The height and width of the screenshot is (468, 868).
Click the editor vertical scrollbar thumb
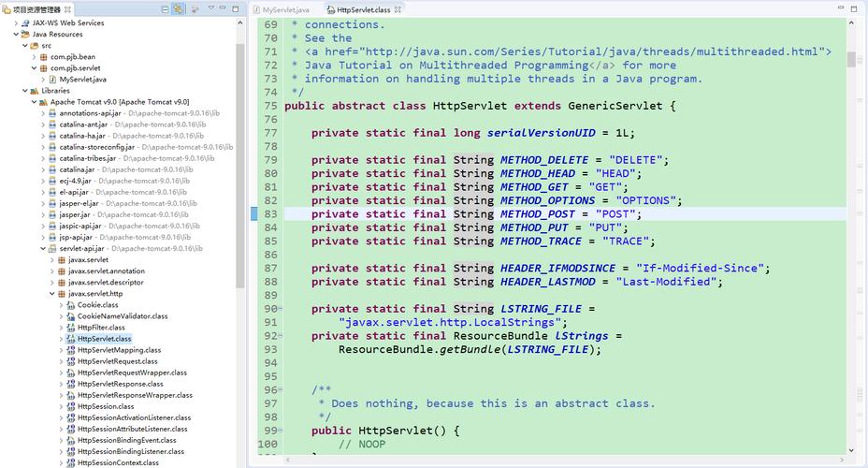(x=851, y=59)
